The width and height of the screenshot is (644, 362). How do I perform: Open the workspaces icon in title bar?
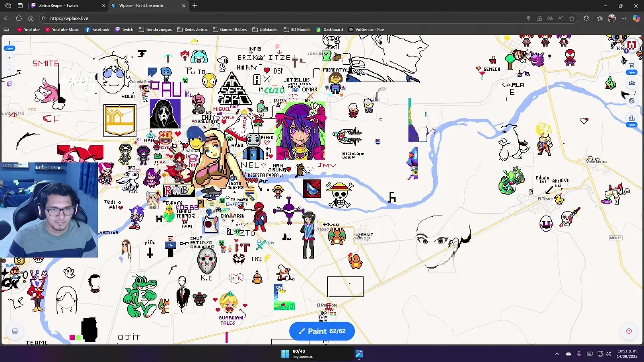click(x=8, y=6)
